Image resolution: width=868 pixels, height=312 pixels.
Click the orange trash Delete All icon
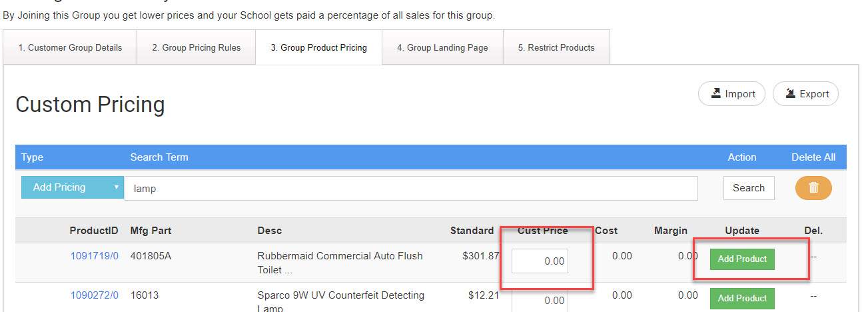pyautogui.click(x=813, y=188)
